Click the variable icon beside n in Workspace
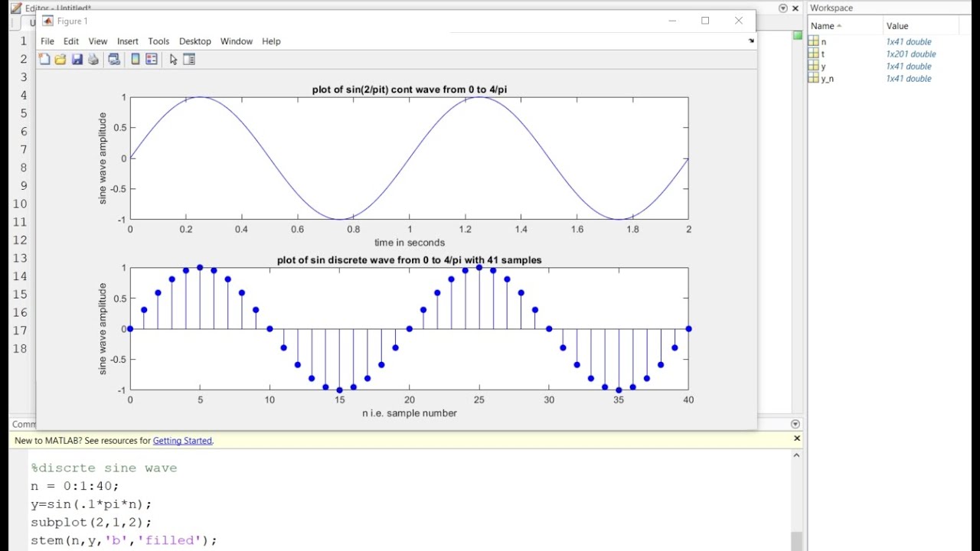 pyautogui.click(x=814, y=41)
